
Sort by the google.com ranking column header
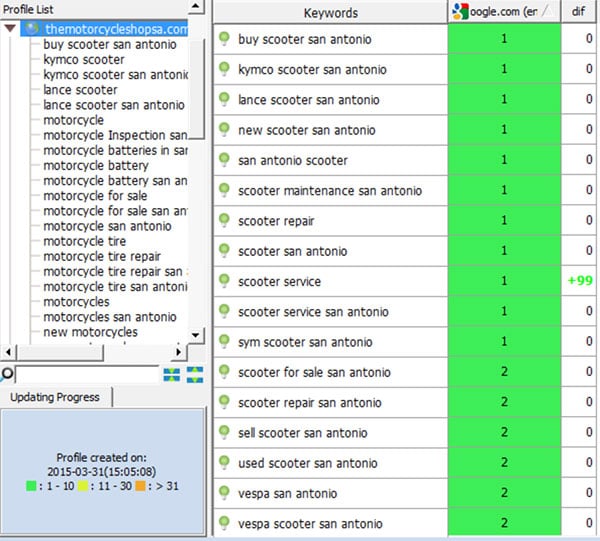(504, 12)
